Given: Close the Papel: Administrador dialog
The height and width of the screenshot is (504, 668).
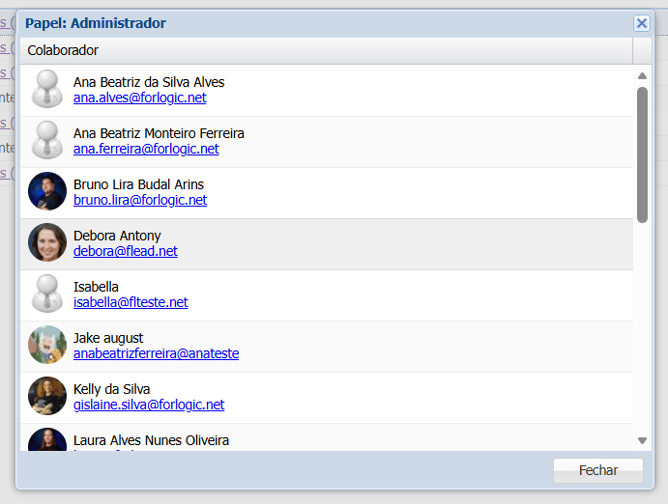Looking at the screenshot, I should 641,23.
